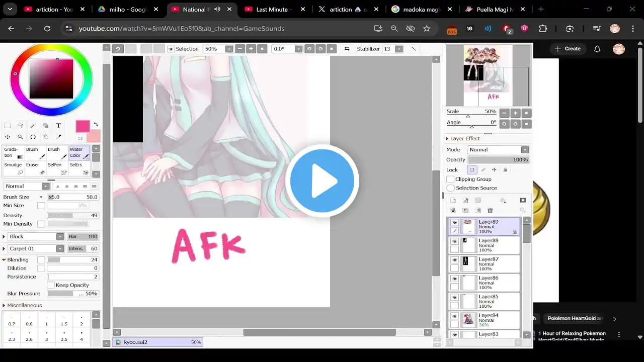Viewport: 644px width, 362px height.
Task: Click the pink foreground color swatch
Action: pos(83,126)
